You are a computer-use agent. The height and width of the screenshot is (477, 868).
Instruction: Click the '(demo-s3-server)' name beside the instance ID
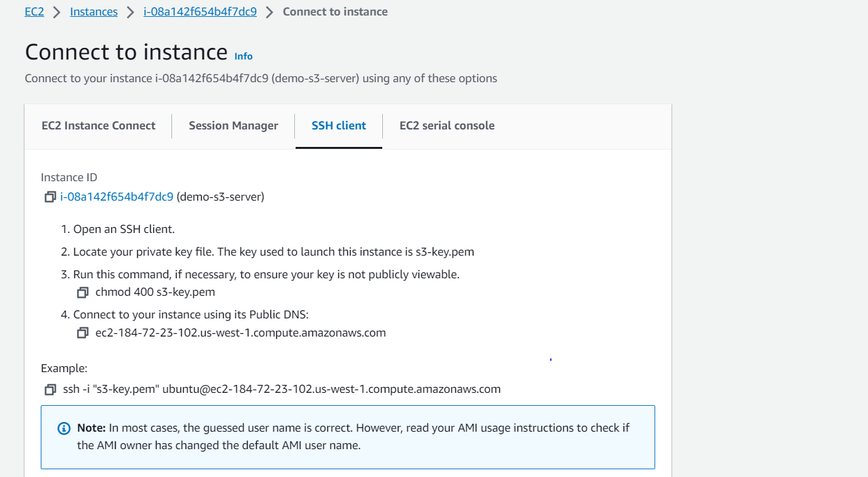(x=221, y=197)
